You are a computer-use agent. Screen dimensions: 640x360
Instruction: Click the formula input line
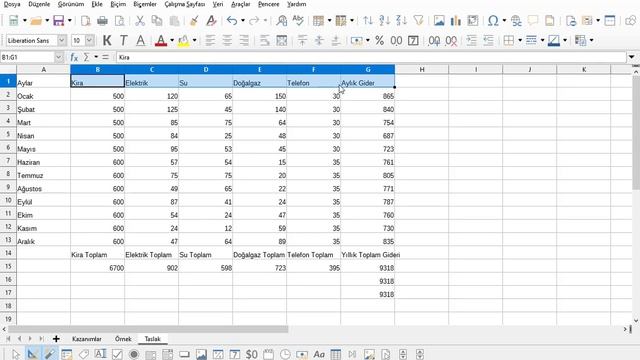(371, 57)
